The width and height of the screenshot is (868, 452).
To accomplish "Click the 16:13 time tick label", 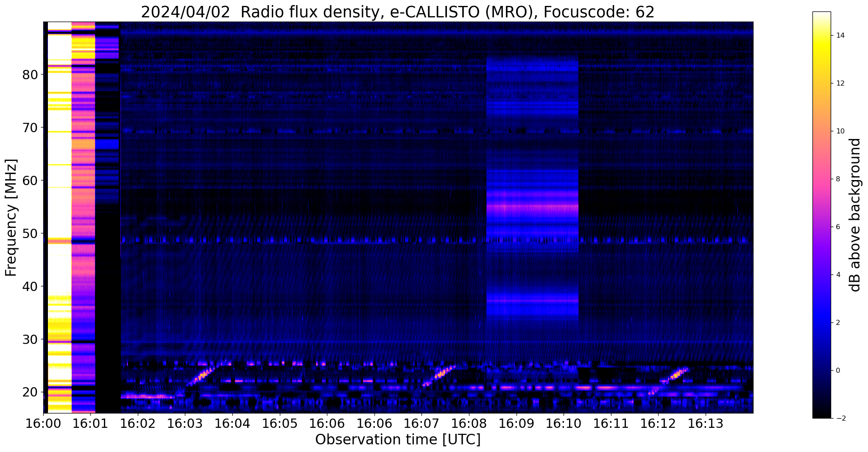I will click(706, 423).
